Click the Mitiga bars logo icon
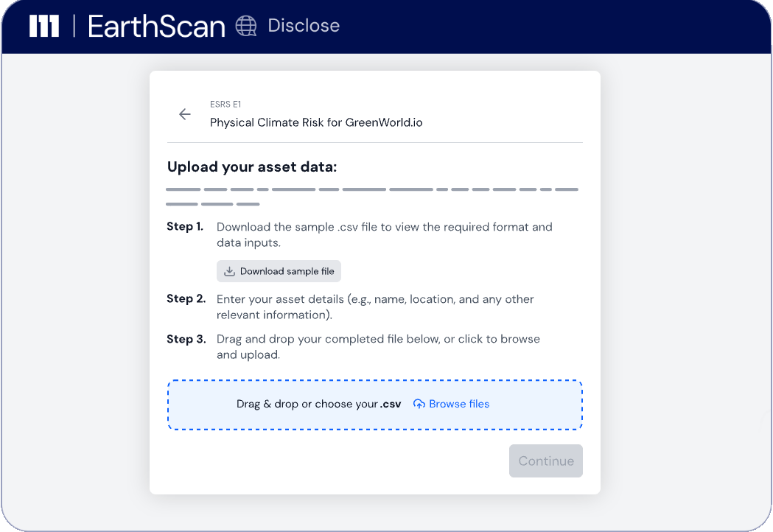773x532 pixels. click(44, 26)
